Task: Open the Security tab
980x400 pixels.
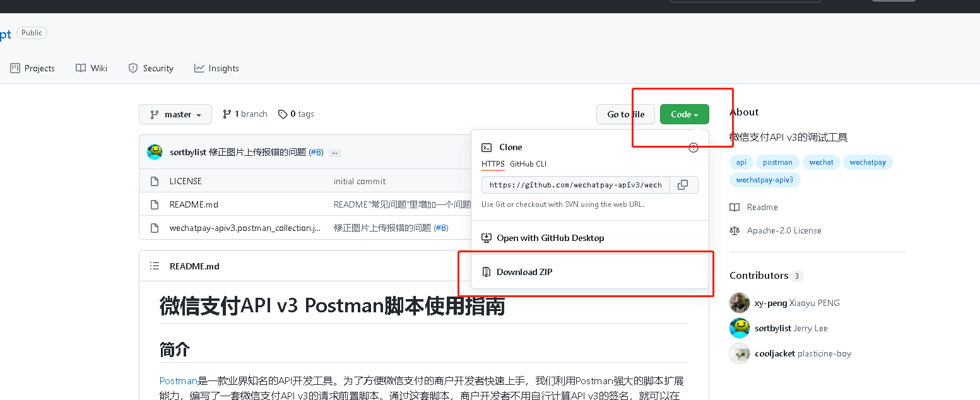Action: [151, 68]
